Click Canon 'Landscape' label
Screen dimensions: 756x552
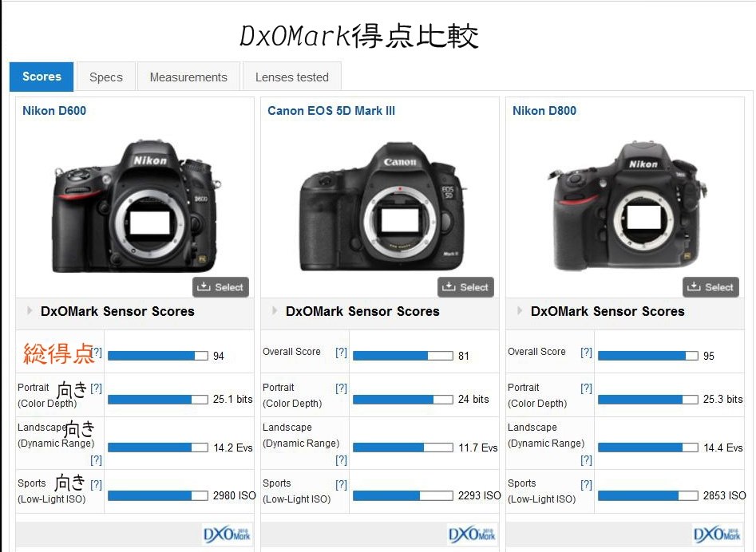point(287,428)
